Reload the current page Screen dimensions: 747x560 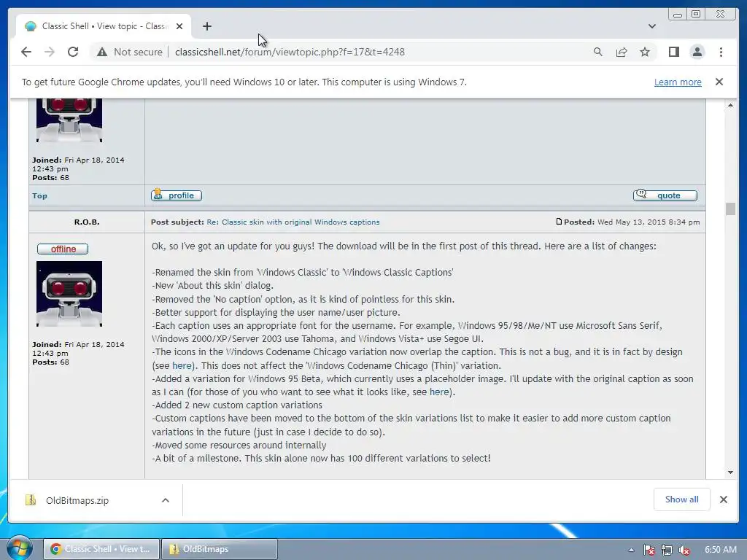tap(73, 52)
